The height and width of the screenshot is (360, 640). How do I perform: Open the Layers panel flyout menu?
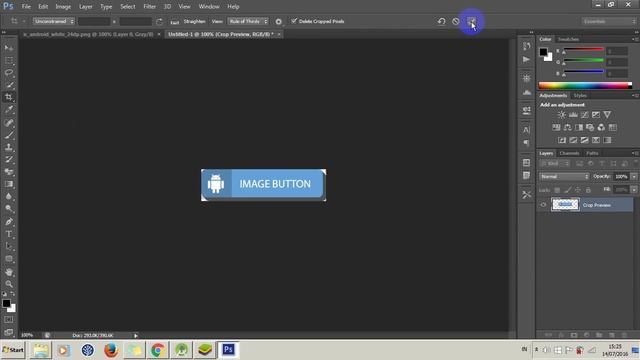coord(635,153)
